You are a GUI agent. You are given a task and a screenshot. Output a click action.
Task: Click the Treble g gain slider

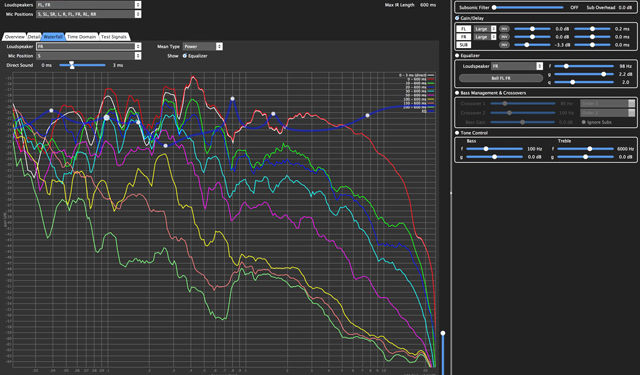[586, 157]
